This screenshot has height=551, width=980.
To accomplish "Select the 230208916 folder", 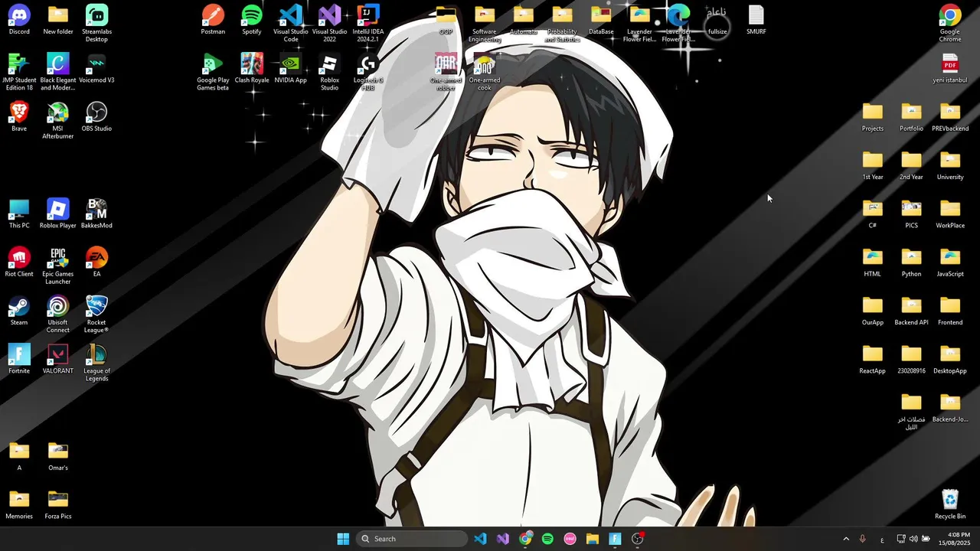I will pos(911,359).
